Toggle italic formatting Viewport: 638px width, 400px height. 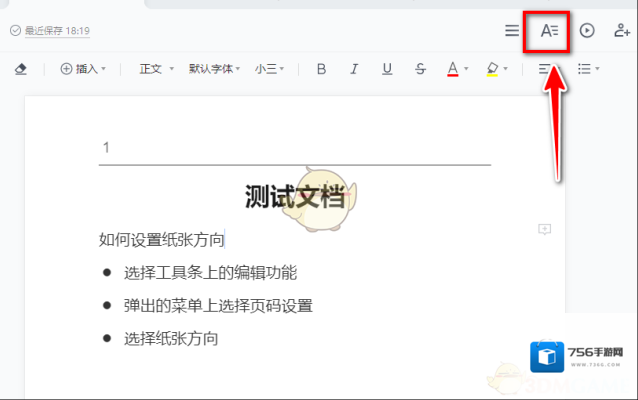(x=354, y=69)
